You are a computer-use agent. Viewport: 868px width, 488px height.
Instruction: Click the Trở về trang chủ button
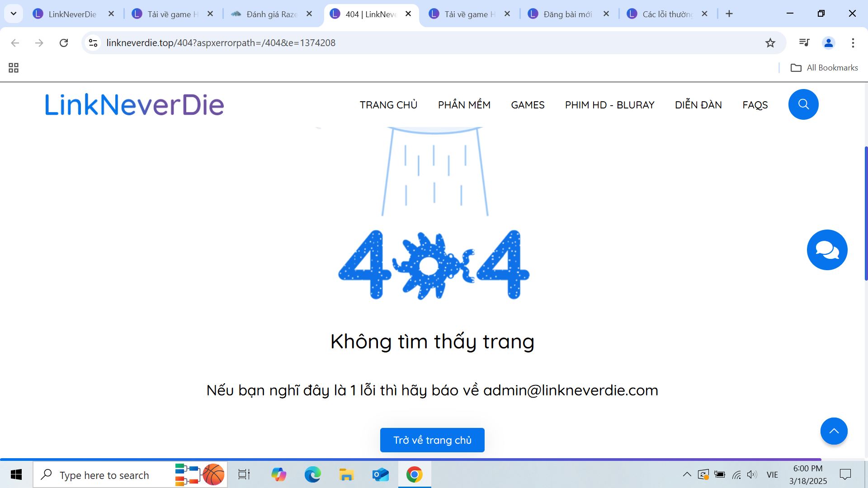point(432,440)
